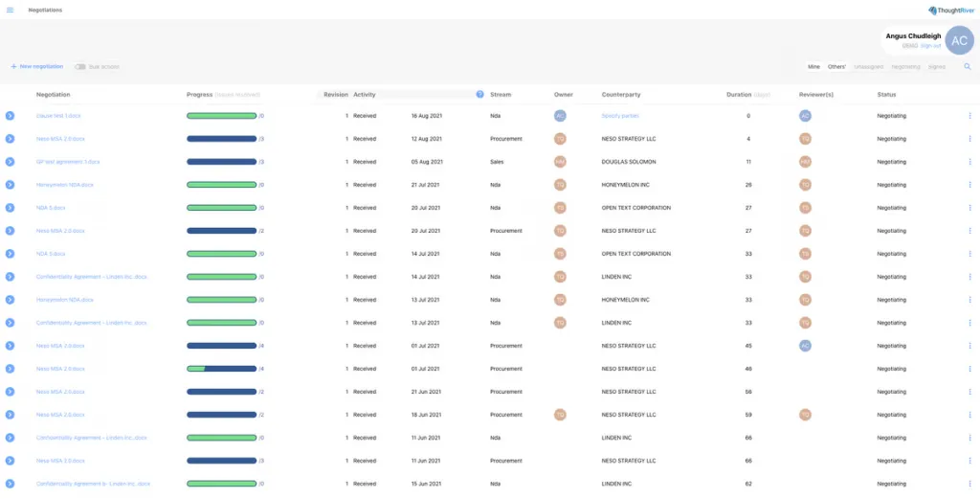Expand the clause test 1.docx row arrow
Image resolution: width=980 pixels, height=499 pixels.
10,116
